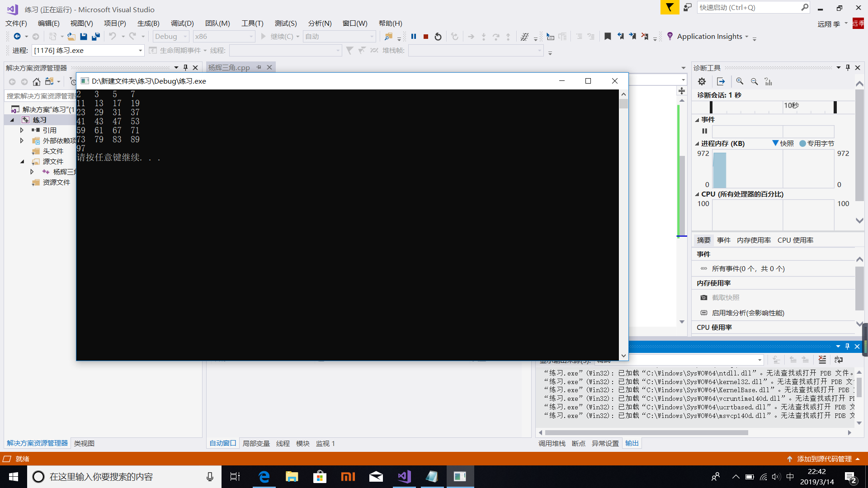Toggle a bookmark on current line

[x=608, y=37]
